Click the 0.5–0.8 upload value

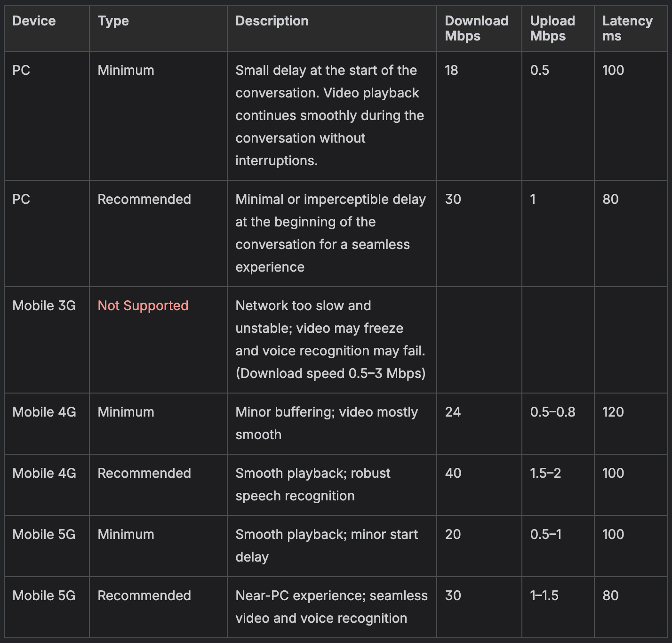pos(552,412)
